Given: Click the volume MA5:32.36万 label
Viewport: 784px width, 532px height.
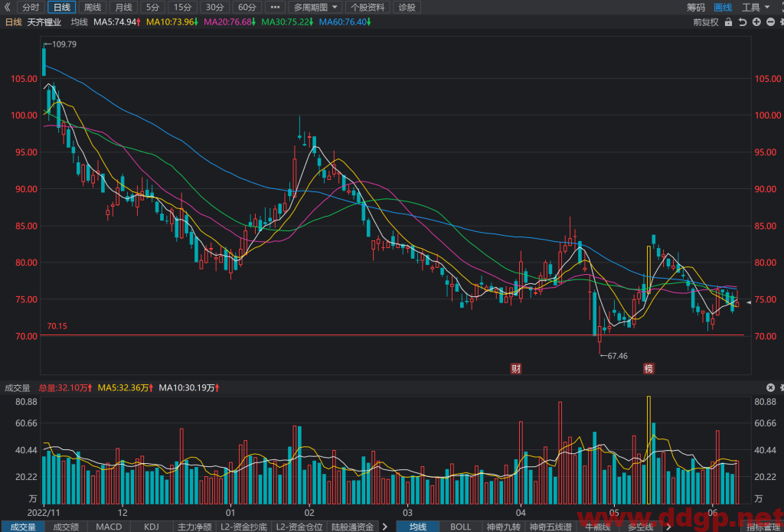Looking at the screenshot, I should 126,387.
